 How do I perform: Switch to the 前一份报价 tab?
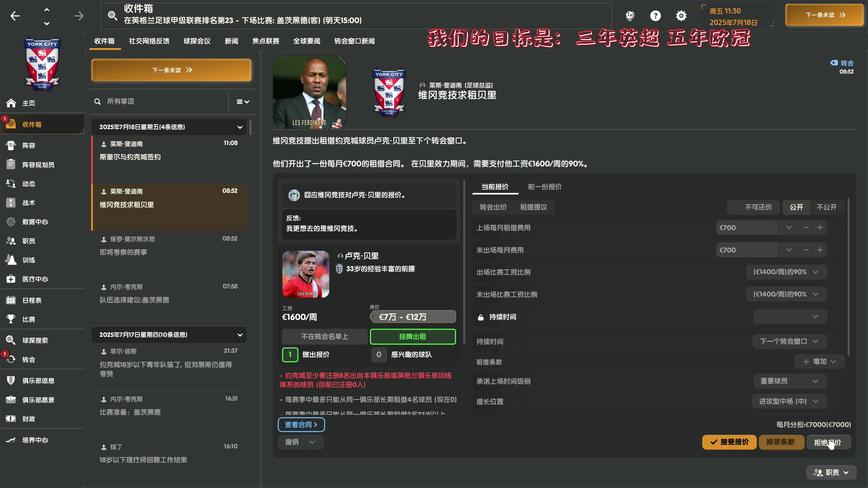click(545, 187)
